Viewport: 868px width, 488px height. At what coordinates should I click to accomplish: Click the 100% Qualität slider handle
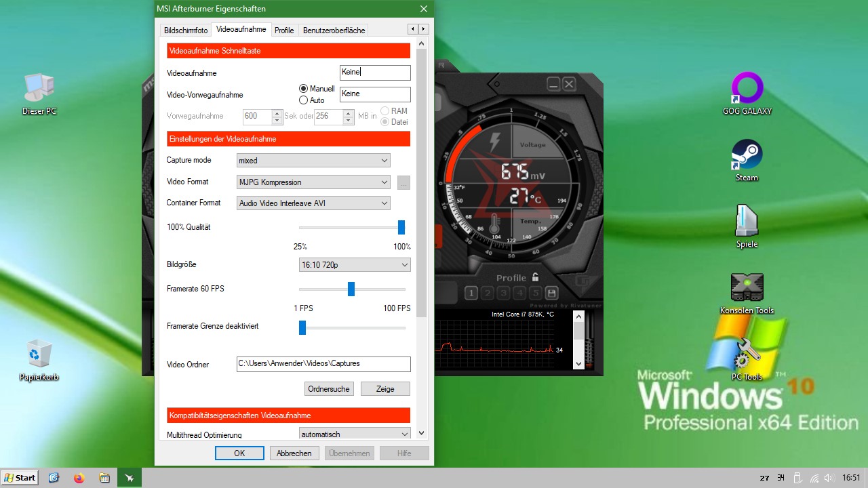pos(401,227)
